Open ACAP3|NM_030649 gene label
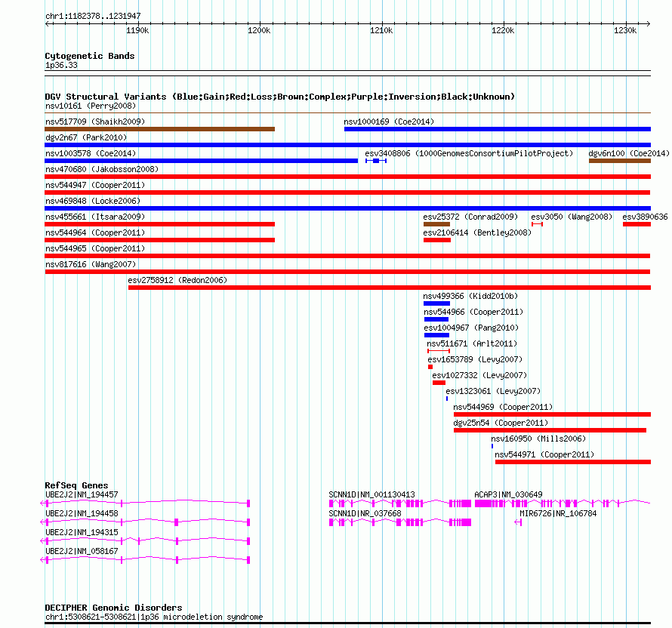The width and height of the screenshot is (672, 628). pos(508,494)
